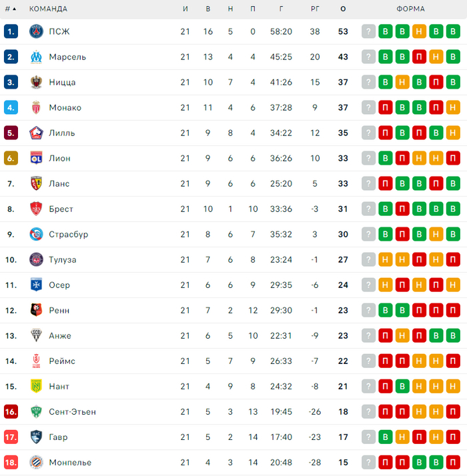Click the КОМАНДА column header

click(x=48, y=9)
